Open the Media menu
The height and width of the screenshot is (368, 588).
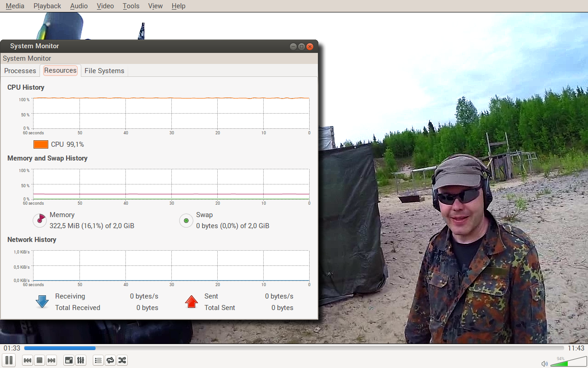(15, 6)
